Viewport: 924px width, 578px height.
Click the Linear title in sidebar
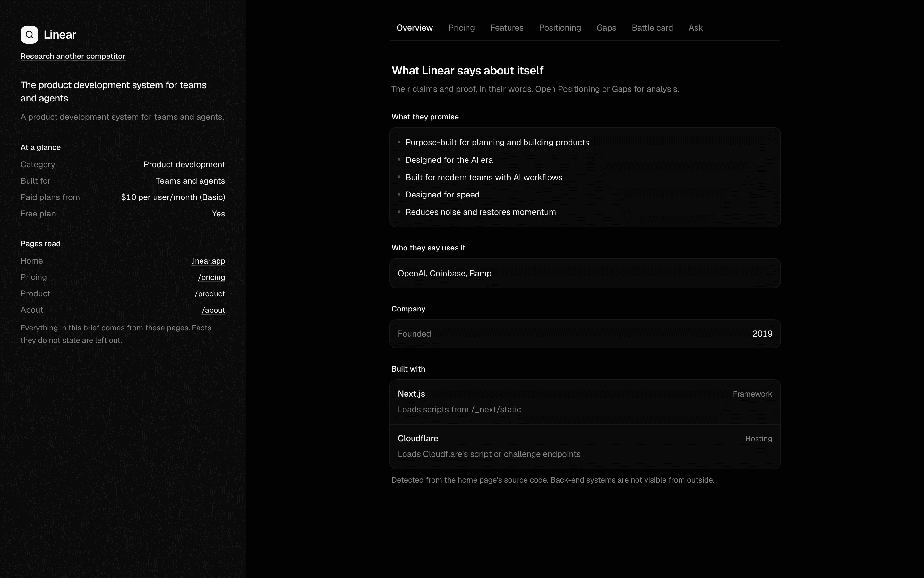click(60, 35)
